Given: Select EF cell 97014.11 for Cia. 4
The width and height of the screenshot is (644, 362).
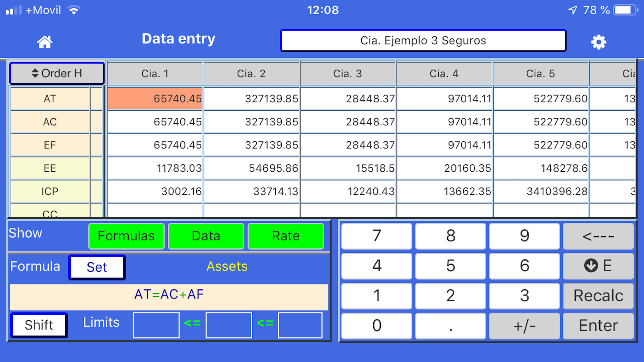Looking at the screenshot, I should (x=444, y=145).
